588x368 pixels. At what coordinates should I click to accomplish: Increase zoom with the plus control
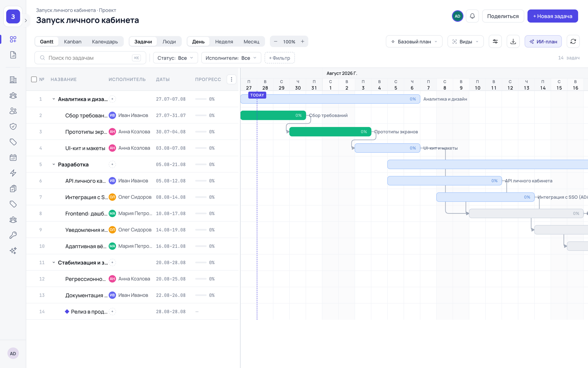point(302,42)
